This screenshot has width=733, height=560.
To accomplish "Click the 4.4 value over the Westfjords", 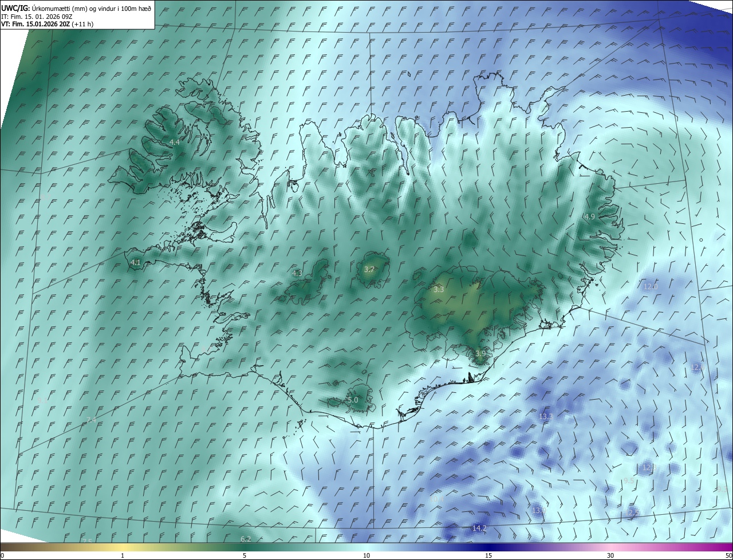I will (175, 142).
